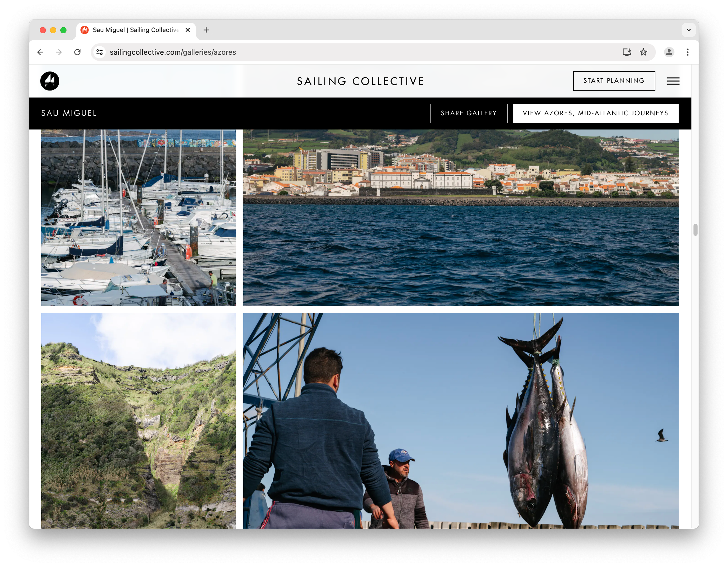728x567 pixels.
Task: Click View Azores, Mid-Atlantic Journeys button
Action: tap(595, 113)
